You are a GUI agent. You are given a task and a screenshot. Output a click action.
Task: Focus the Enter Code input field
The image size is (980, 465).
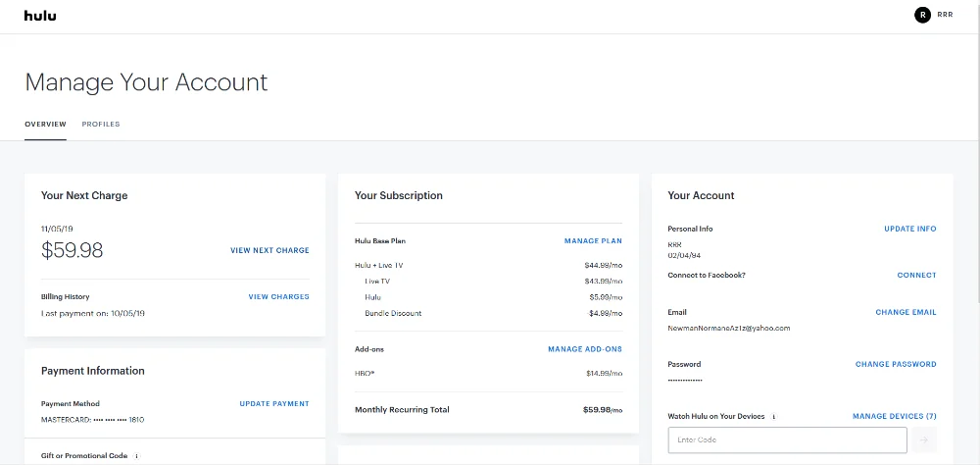click(x=788, y=439)
